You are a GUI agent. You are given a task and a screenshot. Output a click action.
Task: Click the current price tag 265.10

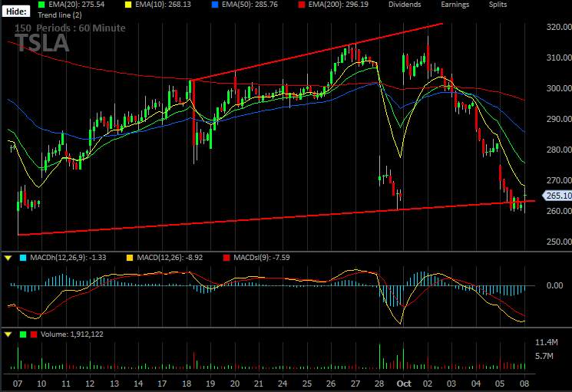(x=557, y=196)
